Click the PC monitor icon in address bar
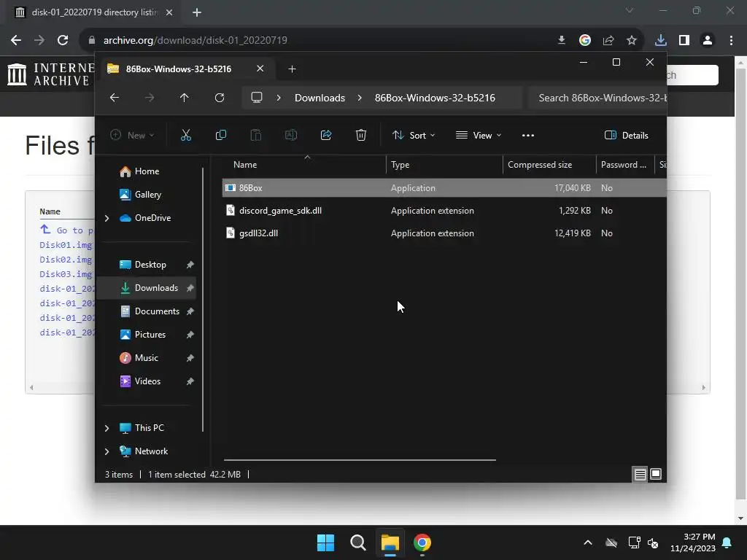Viewport: 747px width, 560px height. [x=257, y=98]
